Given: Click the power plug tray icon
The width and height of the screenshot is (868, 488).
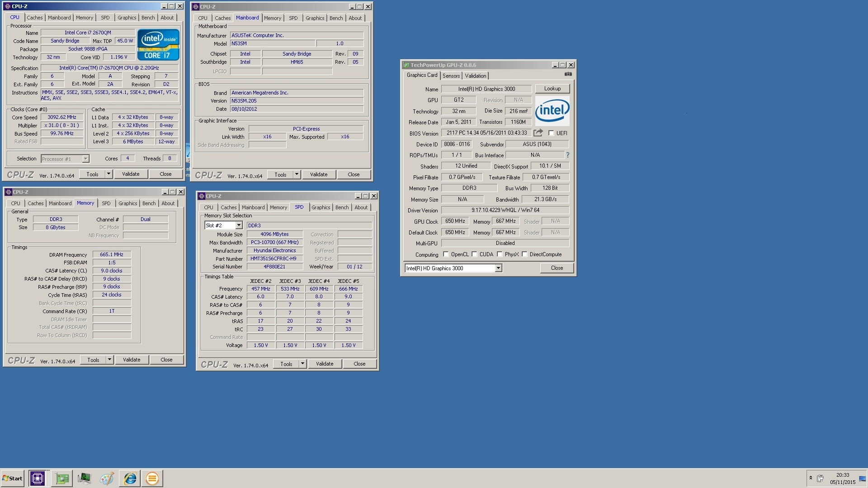Looking at the screenshot, I should (820, 478).
